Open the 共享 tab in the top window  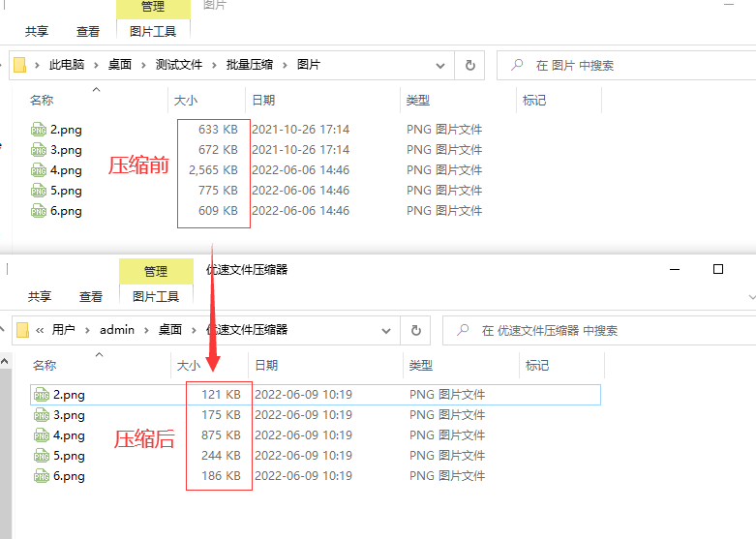(37, 31)
